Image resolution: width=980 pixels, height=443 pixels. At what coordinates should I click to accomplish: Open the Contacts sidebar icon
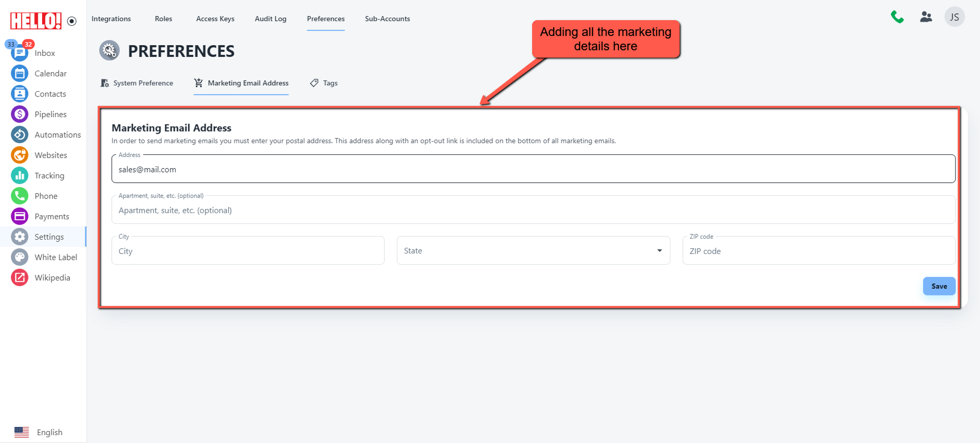[x=20, y=94]
